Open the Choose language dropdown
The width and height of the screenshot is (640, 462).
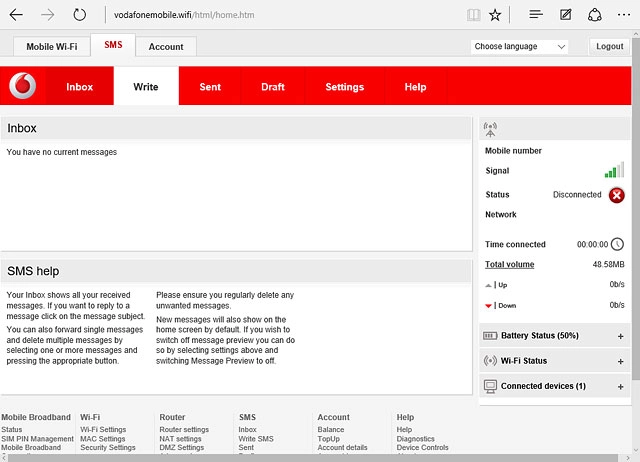[519, 47]
